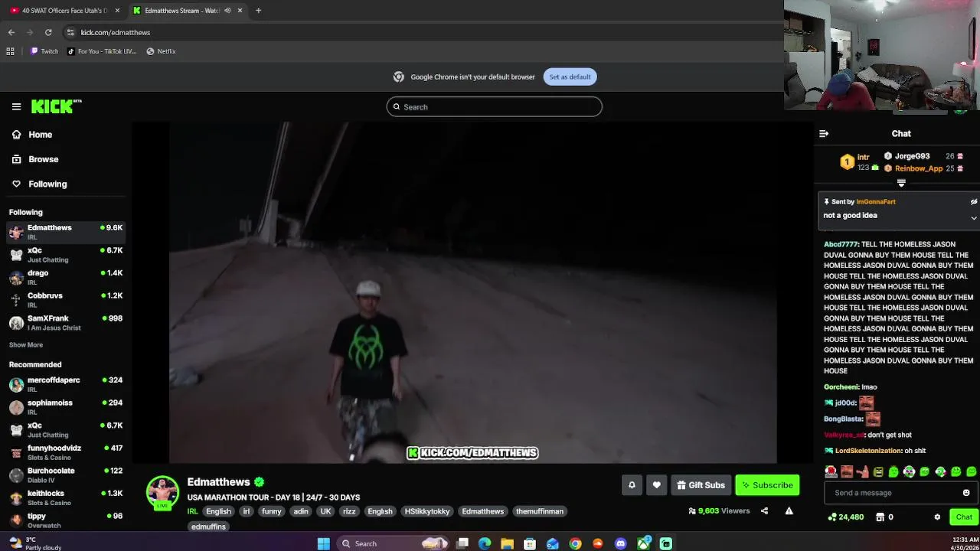Viewport: 980px width, 551px height.
Task: Close the Edmatthews Stream tab
Action: pyautogui.click(x=240, y=11)
